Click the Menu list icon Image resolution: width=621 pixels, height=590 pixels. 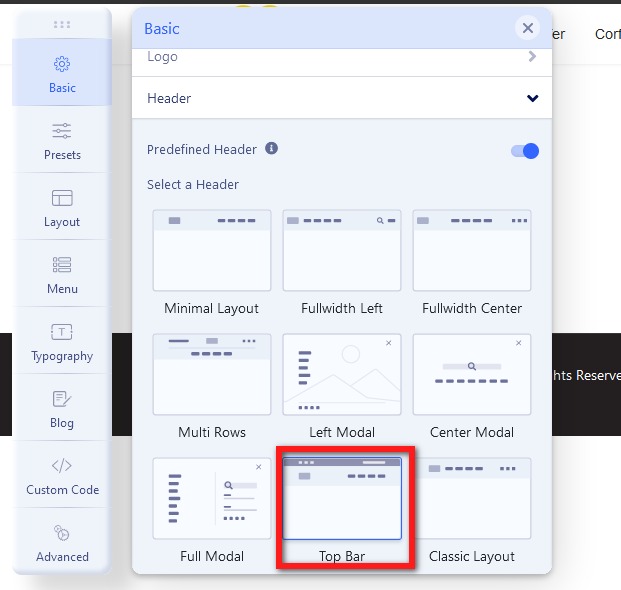[62, 265]
